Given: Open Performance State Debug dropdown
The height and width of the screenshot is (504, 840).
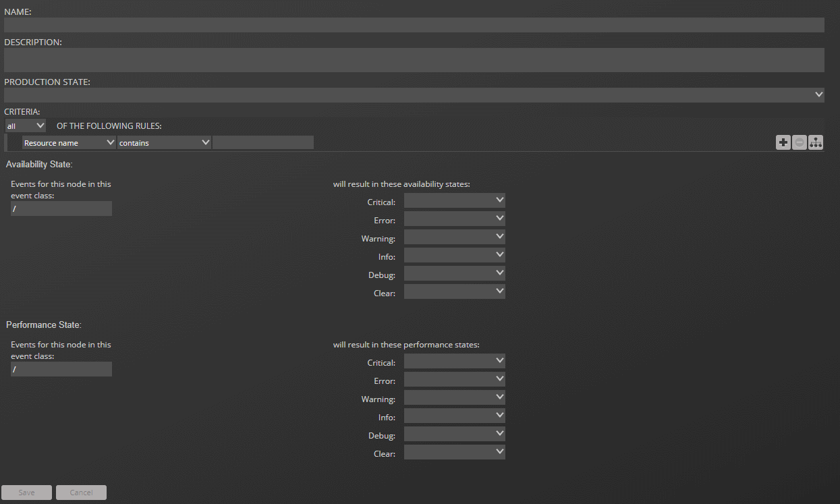Looking at the screenshot, I should (x=455, y=434).
